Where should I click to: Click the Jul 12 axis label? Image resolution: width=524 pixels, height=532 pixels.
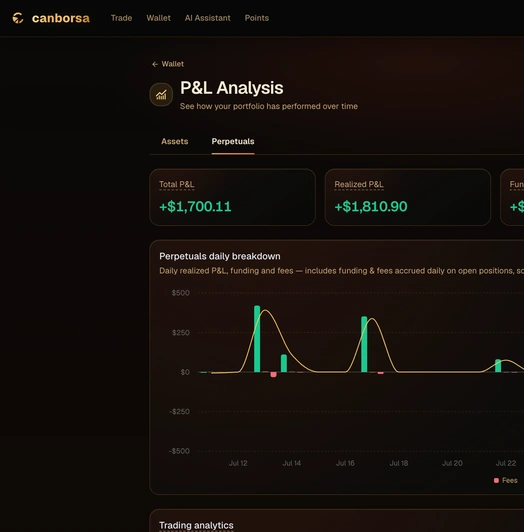coord(238,463)
